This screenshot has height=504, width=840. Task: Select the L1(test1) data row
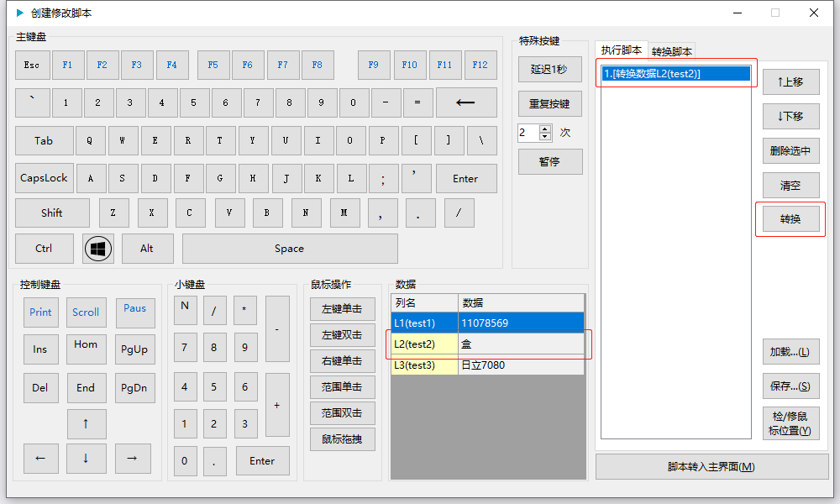click(487, 323)
